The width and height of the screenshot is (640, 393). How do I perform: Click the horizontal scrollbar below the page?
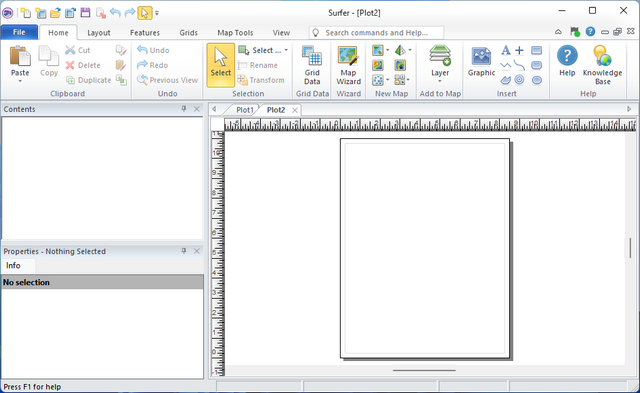(424, 371)
